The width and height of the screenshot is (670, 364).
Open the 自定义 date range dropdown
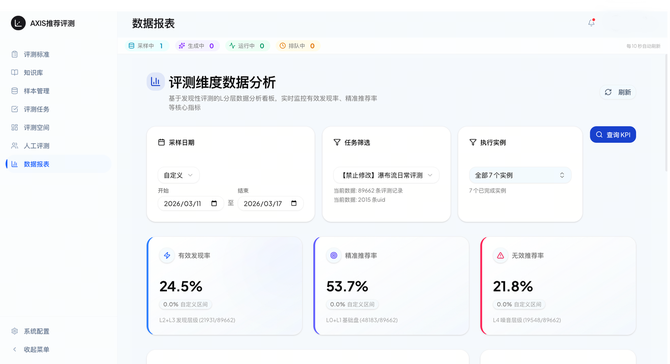click(178, 175)
